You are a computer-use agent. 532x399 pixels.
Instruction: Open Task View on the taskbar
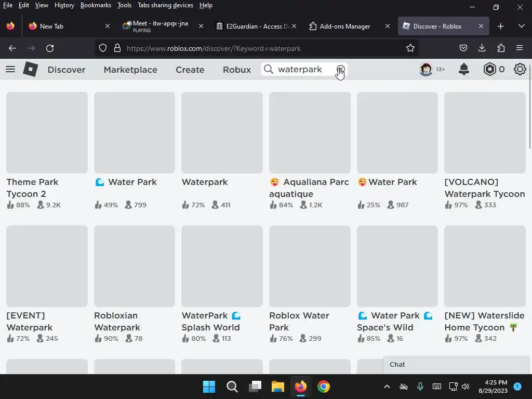(255, 387)
